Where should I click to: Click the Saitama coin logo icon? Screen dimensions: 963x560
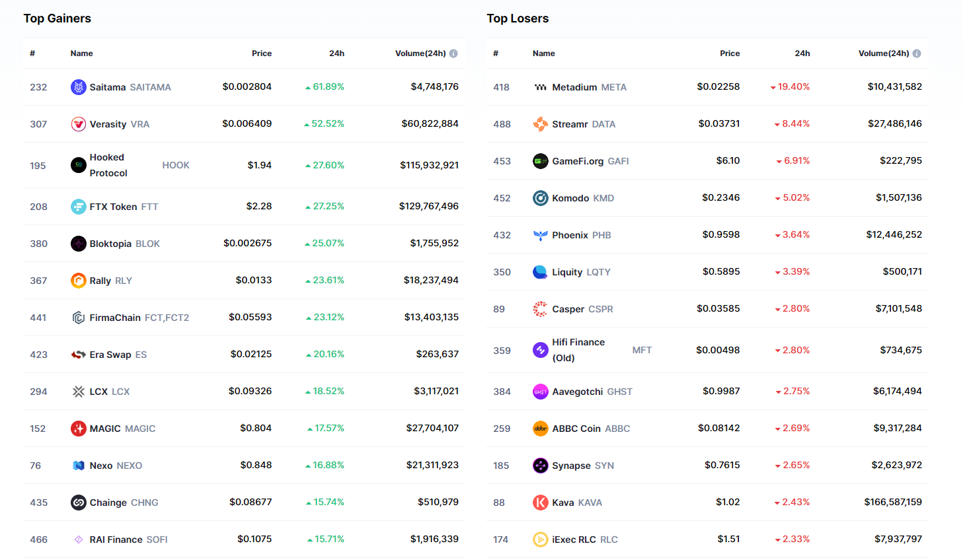[x=78, y=87]
